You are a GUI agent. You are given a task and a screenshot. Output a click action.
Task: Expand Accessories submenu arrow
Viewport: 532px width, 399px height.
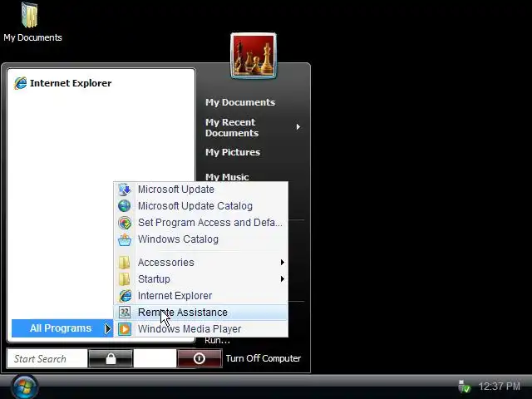tap(282, 263)
